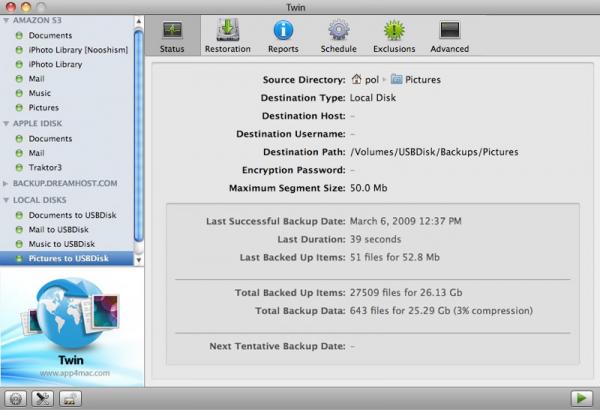
Task: Click the Encryption Password label
Action: pos(294,170)
